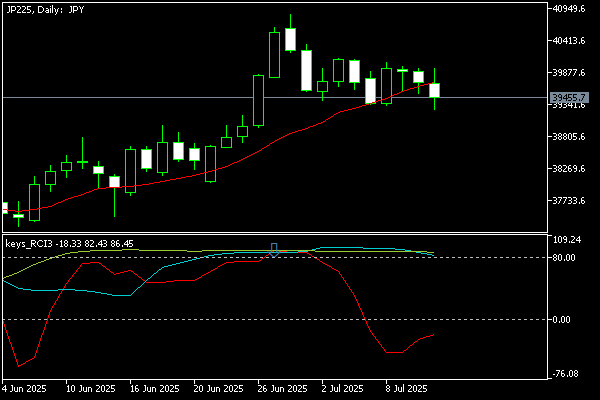Click the current price tag 39455.7

569,98
